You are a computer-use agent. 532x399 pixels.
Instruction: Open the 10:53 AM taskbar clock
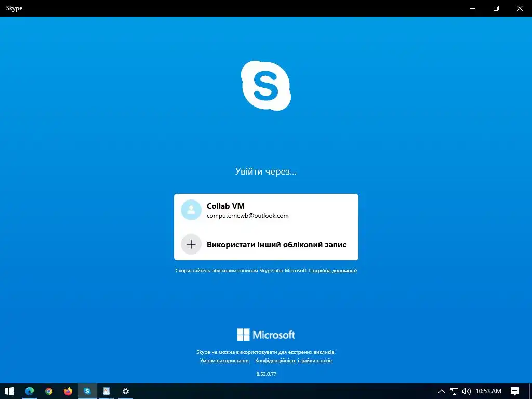488,391
